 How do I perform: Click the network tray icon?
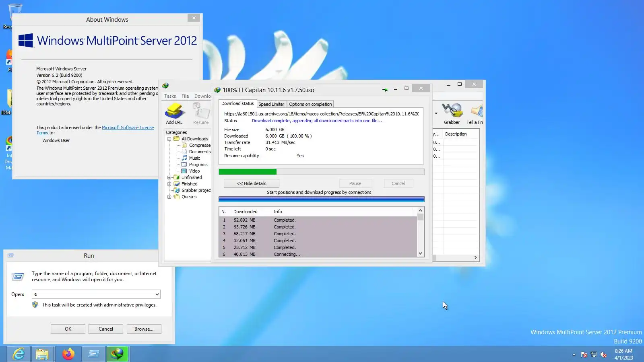594,354
